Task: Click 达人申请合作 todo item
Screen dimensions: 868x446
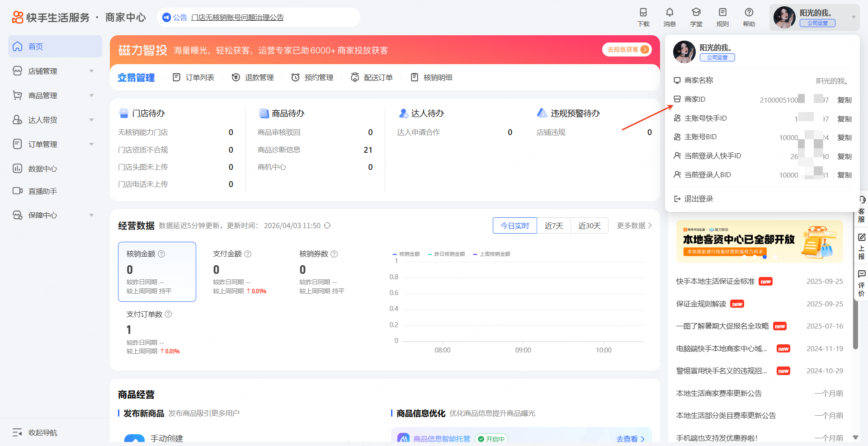Action: [418, 132]
